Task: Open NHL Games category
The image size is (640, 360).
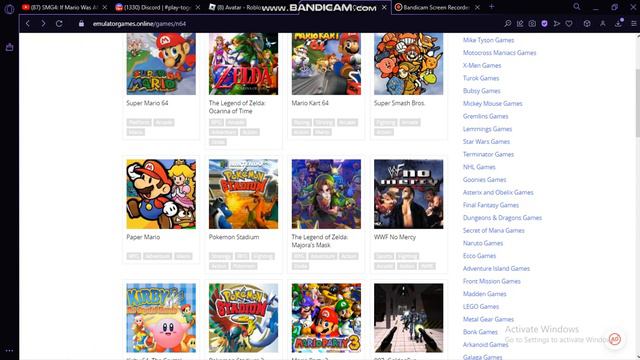Action: coord(479,167)
